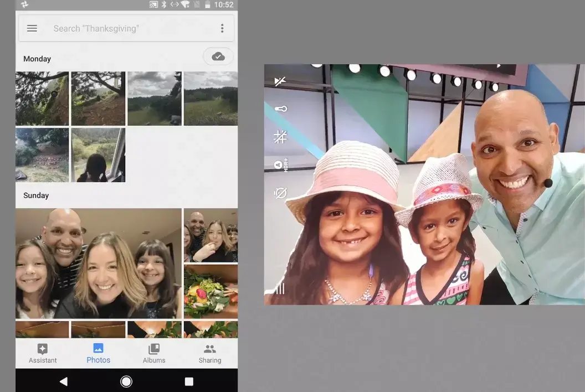The width and height of the screenshot is (585, 392).
Task: Select the "Sunday" date header
Action: click(x=36, y=195)
